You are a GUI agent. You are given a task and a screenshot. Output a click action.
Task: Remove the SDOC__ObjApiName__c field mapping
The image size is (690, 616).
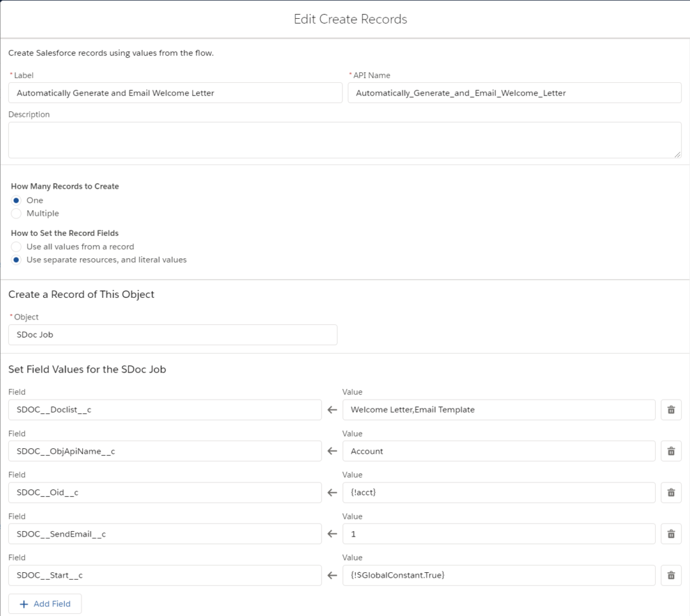[x=671, y=451]
